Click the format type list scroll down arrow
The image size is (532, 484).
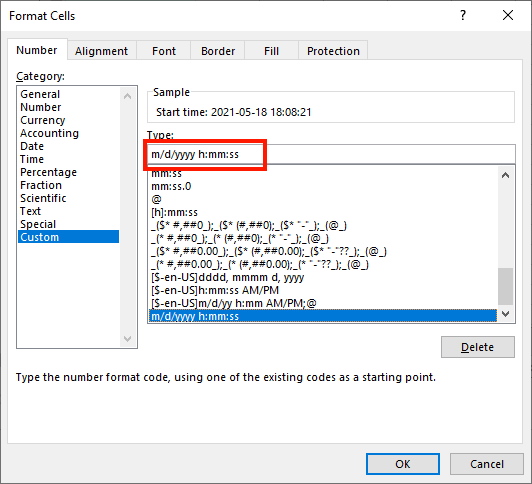click(x=506, y=314)
